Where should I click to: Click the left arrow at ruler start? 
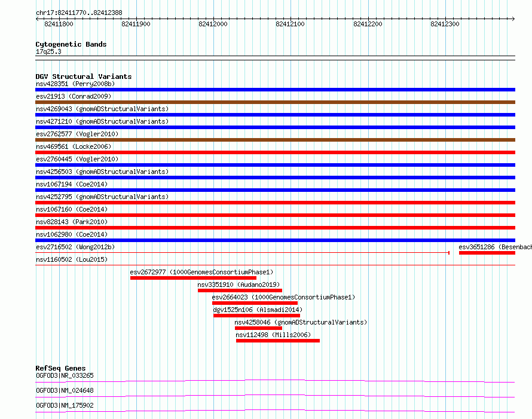click(x=37, y=19)
